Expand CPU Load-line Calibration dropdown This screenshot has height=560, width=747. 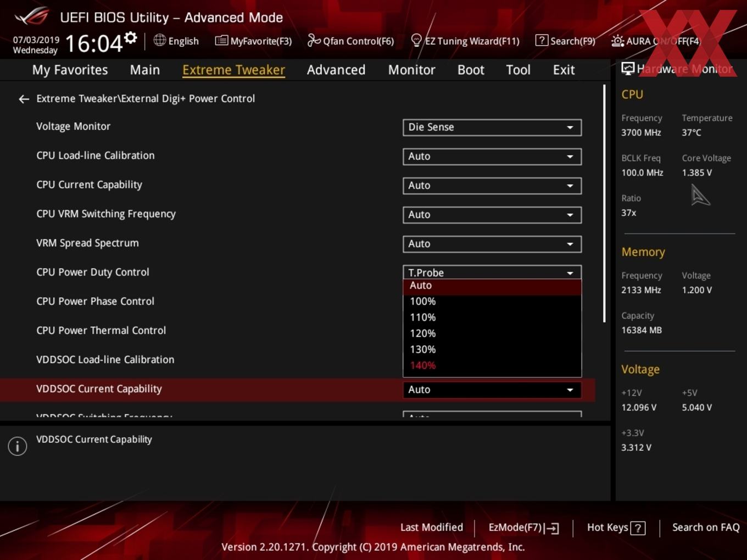point(492,156)
